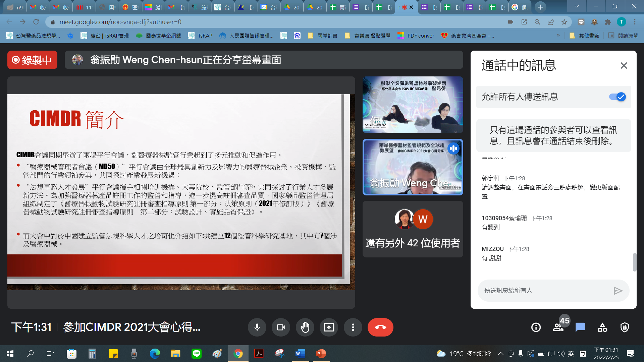644x362 pixels.
Task: Click the present screen button
Action: [x=329, y=327]
